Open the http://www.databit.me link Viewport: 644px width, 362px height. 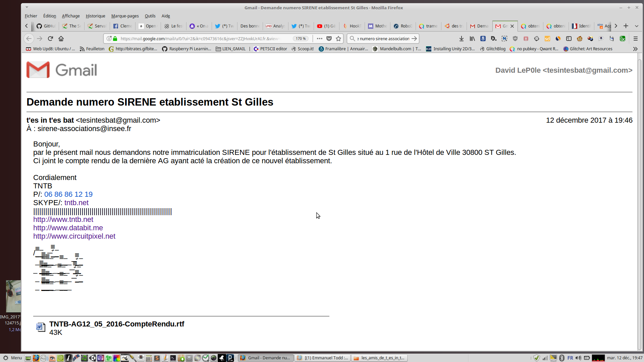pos(68,228)
